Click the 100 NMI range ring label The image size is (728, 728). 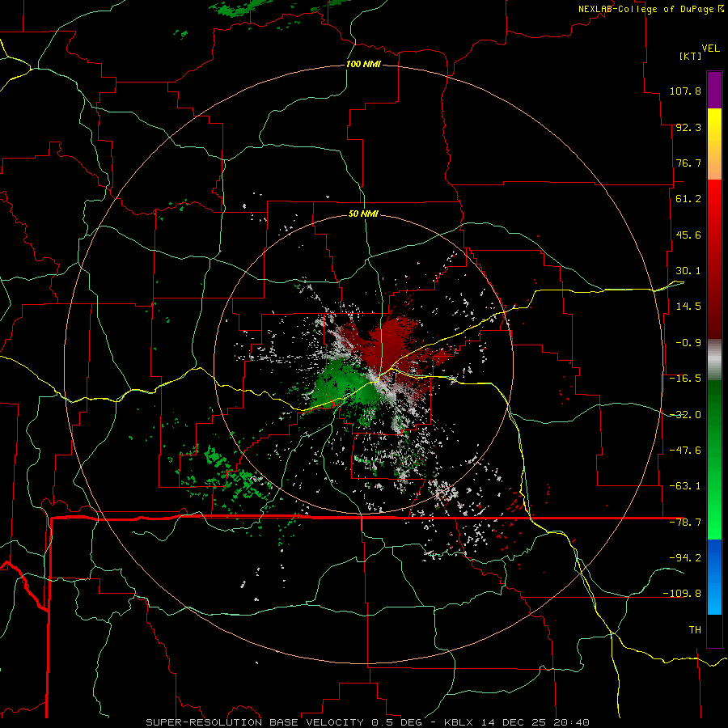click(363, 64)
